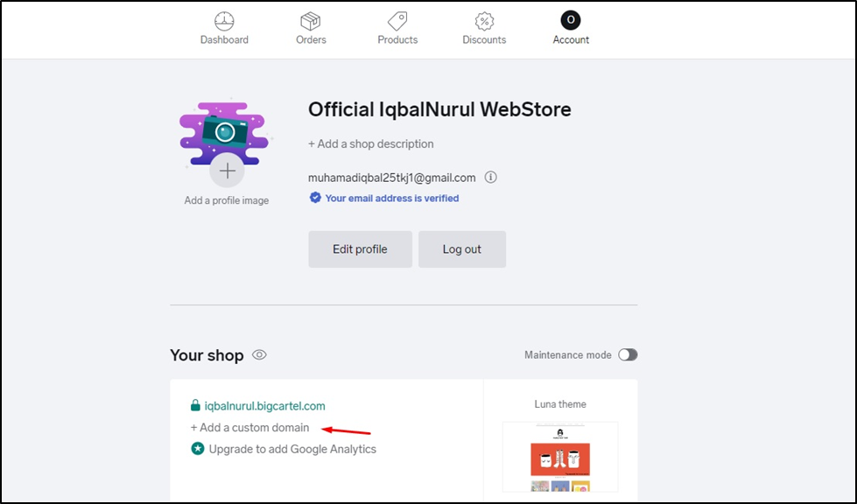
Task: Preview shop with the eye icon
Action: point(259,355)
